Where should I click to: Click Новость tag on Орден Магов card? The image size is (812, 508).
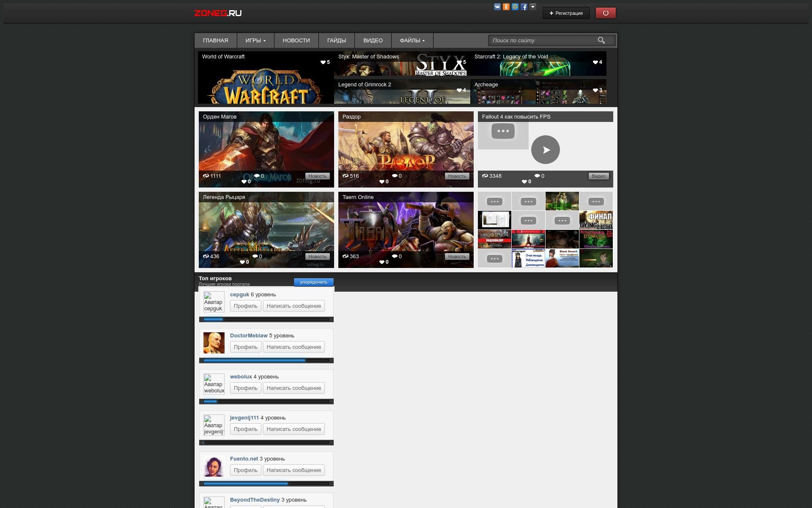[317, 176]
